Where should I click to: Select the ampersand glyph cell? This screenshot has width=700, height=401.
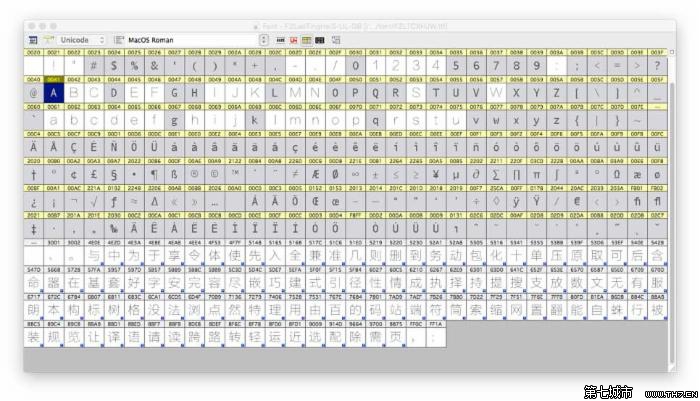tap(156, 66)
